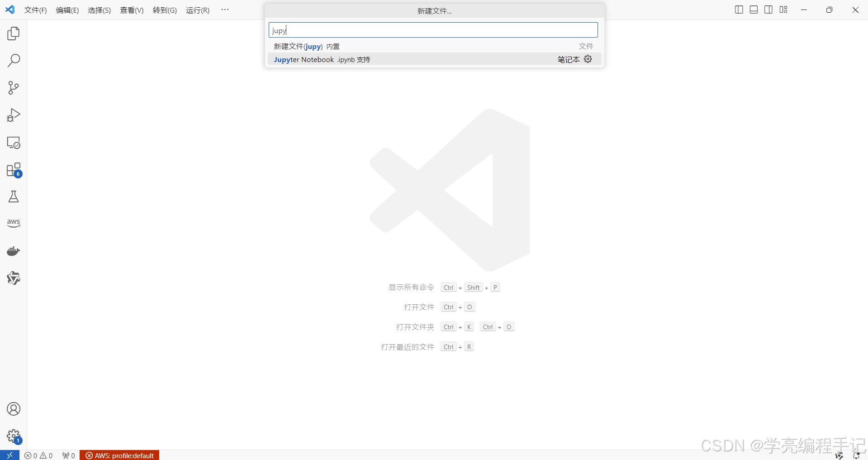Toggle the primary side bar layout icon
This screenshot has width=868, height=460.
pos(739,10)
